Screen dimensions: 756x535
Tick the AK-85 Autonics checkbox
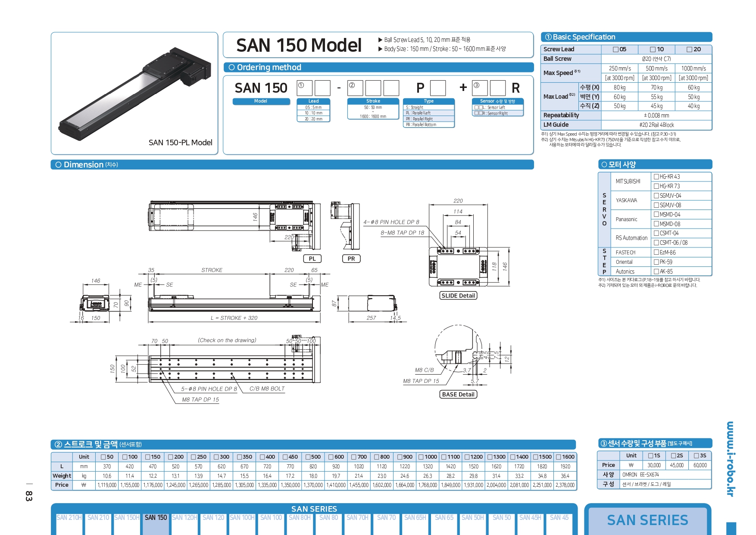point(656,271)
